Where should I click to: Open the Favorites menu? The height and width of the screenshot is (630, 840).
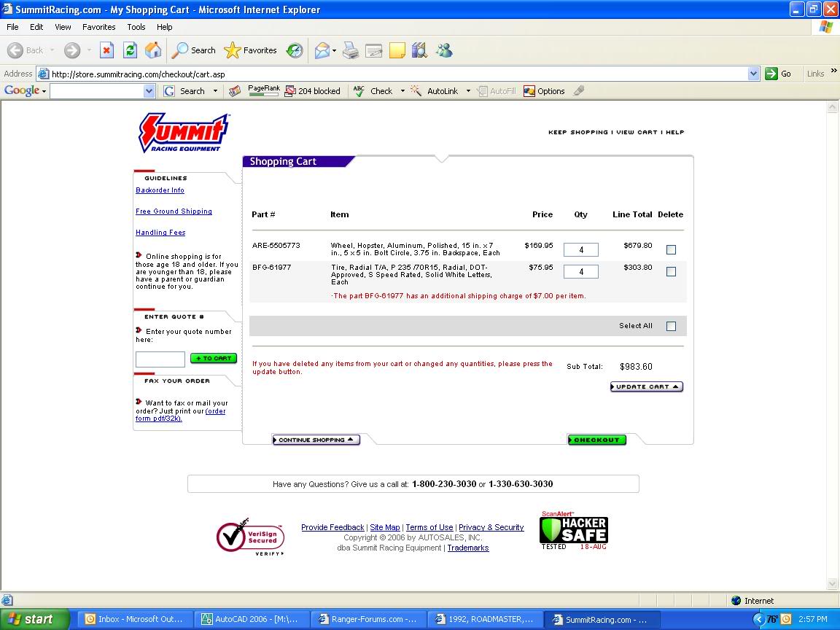[x=98, y=27]
